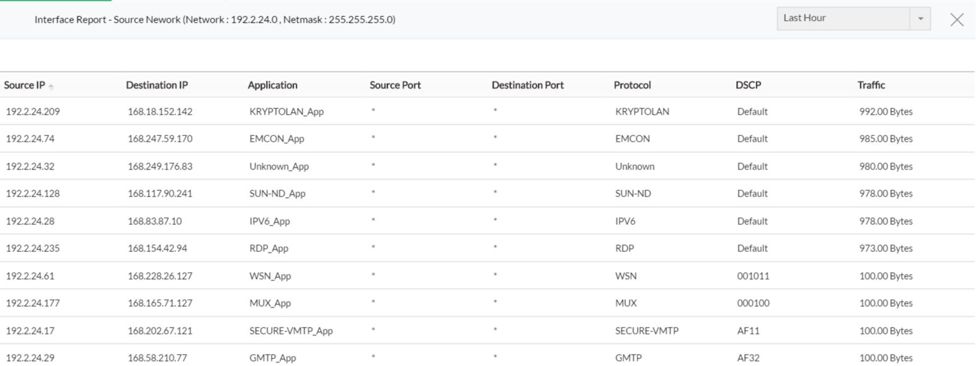Sort table by Destination IP column

[157, 85]
